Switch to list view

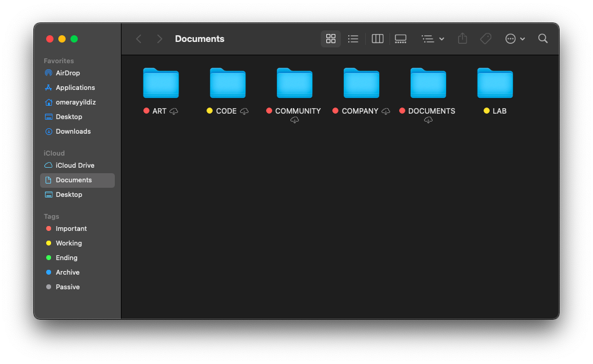[353, 39]
